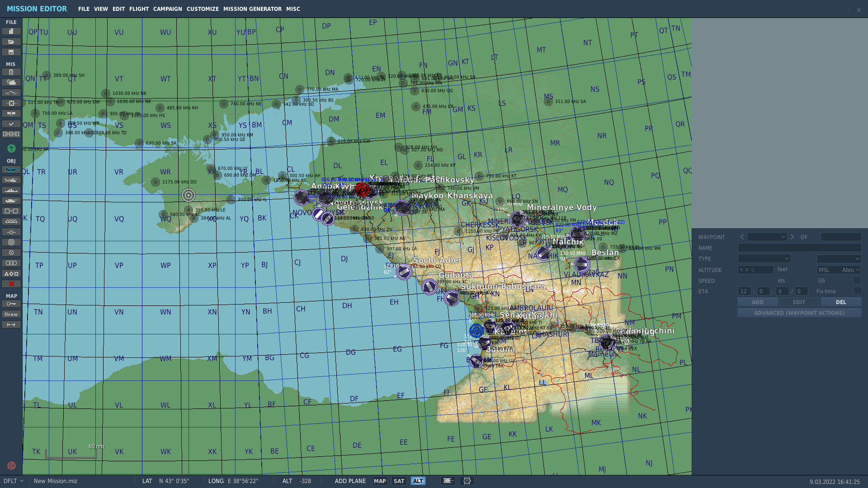The height and width of the screenshot is (488, 868).
Task: Select the ground vehicle tank tool
Action: pyautogui.click(x=11, y=201)
